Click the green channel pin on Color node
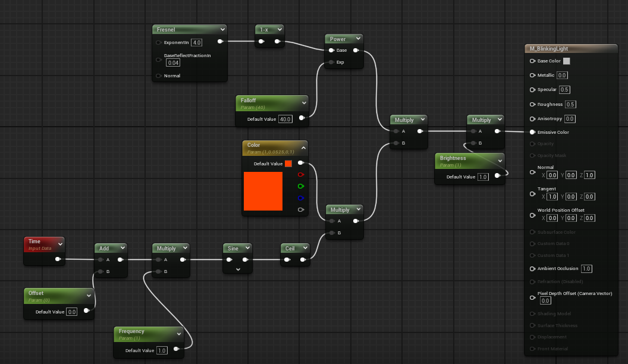628x364 pixels. coord(301,186)
